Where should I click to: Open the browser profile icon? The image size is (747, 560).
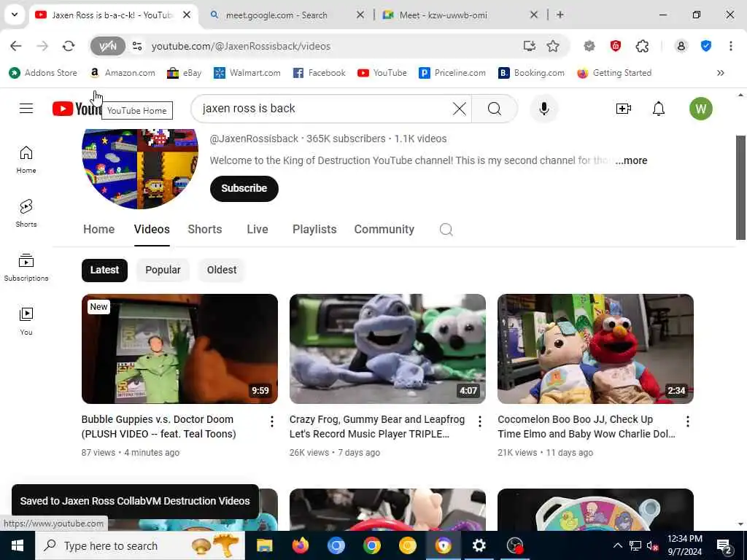coord(681,46)
